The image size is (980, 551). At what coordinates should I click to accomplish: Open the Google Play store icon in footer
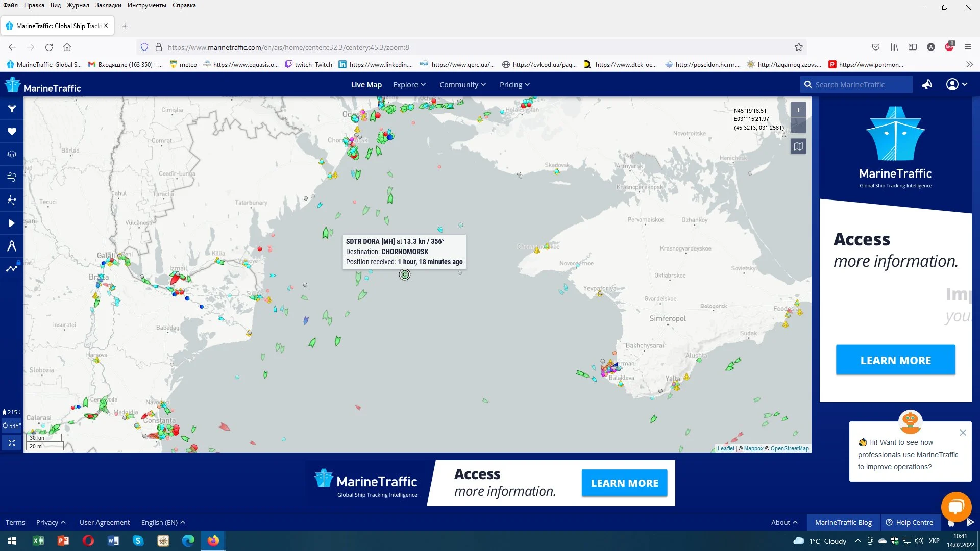point(970,522)
